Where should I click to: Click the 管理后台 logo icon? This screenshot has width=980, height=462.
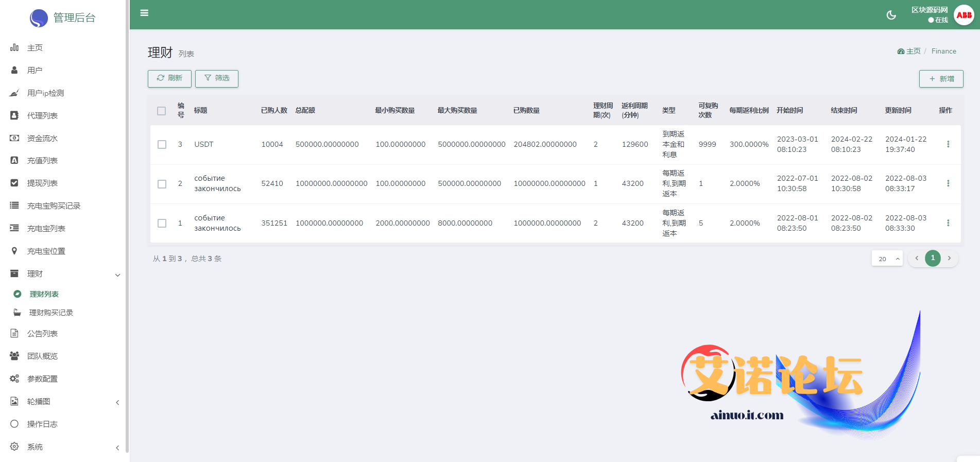coord(39,18)
